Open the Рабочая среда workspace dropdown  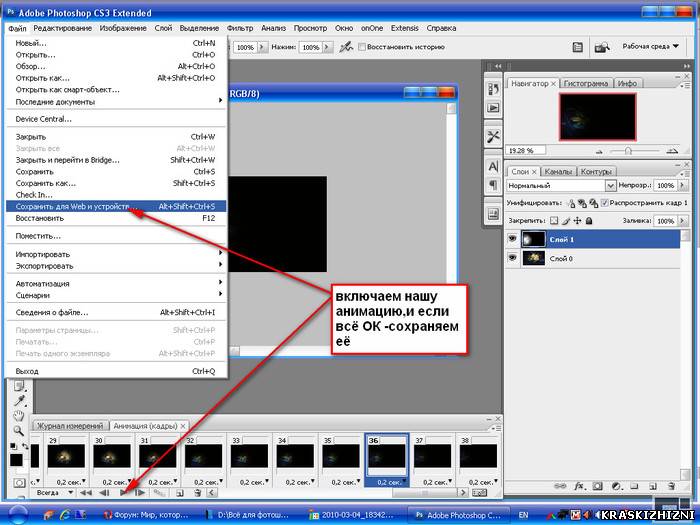(650, 46)
